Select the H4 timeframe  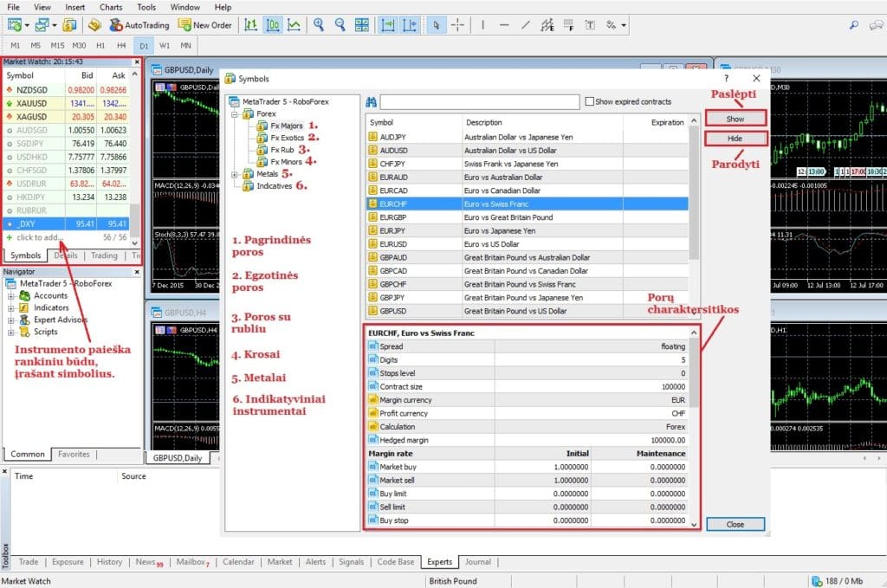click(121, 45)
